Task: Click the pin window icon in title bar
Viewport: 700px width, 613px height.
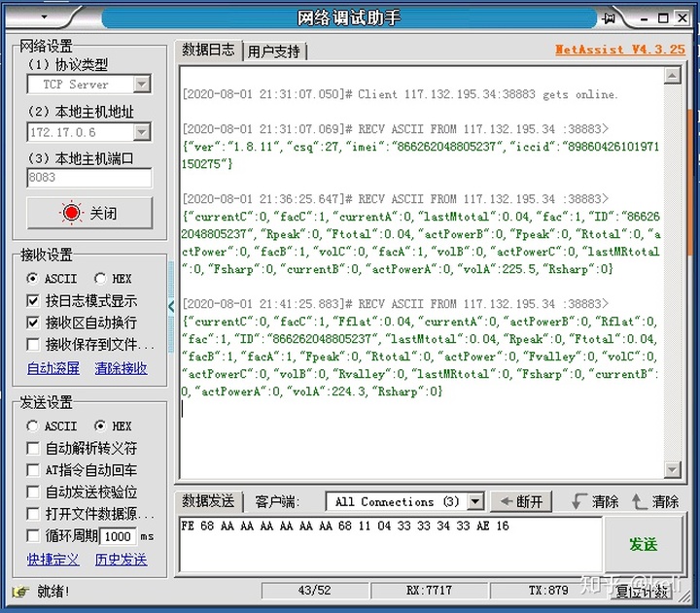Action: coord(608,18)
